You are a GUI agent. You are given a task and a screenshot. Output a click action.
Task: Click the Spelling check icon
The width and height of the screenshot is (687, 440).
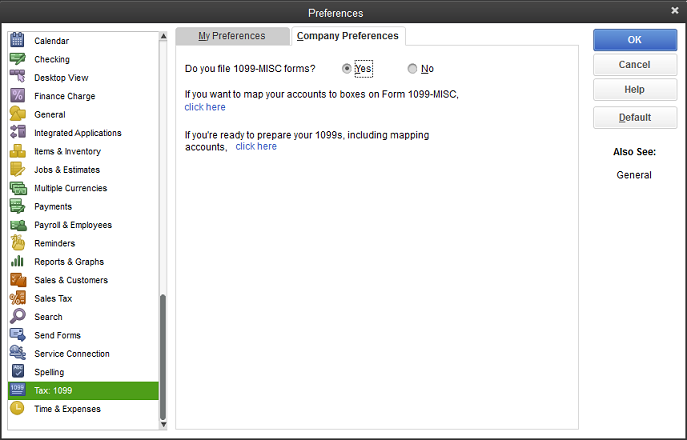point(18,371)
